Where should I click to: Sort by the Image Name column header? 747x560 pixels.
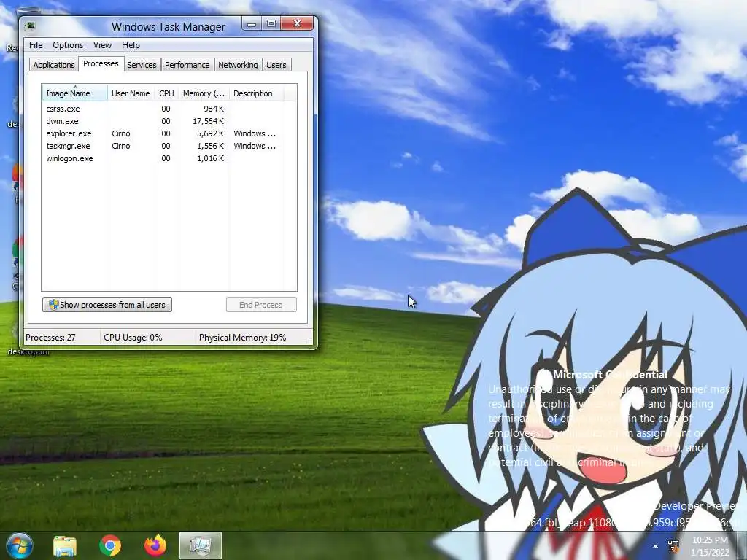(74, 93)
